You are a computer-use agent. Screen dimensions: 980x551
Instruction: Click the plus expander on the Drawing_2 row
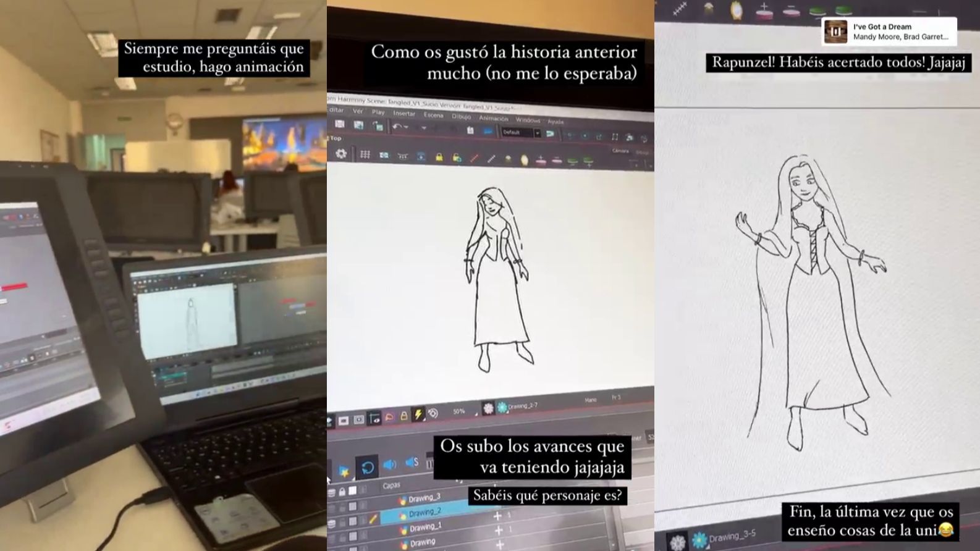click(497, 516)
